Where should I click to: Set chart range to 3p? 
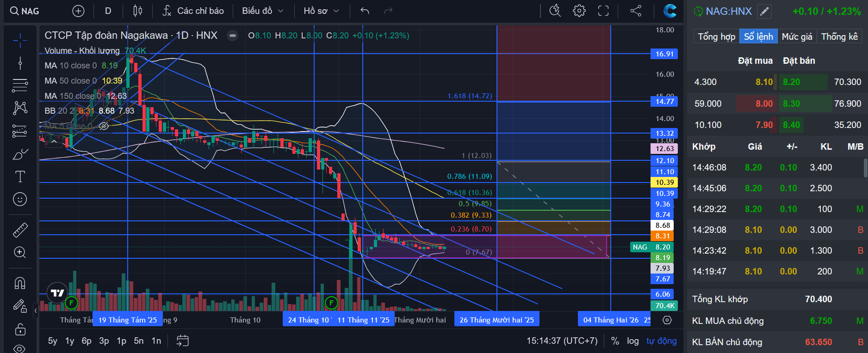tap(104, 341)
